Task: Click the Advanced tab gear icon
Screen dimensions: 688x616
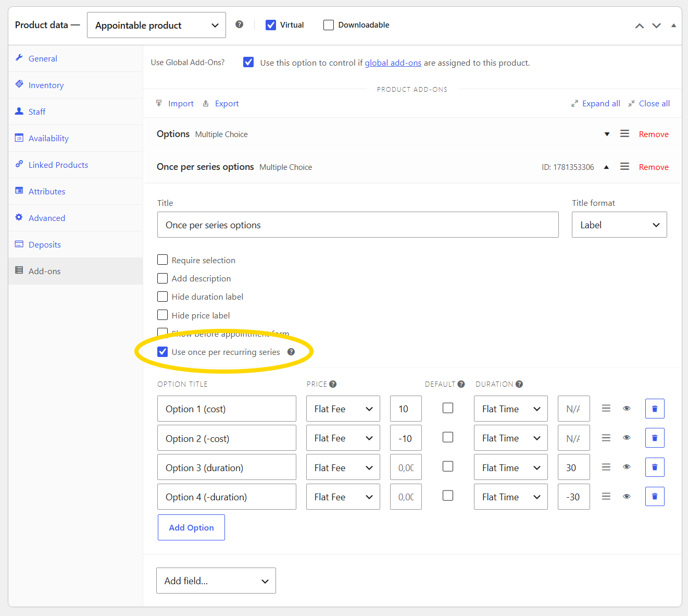Action: (19, 217)
